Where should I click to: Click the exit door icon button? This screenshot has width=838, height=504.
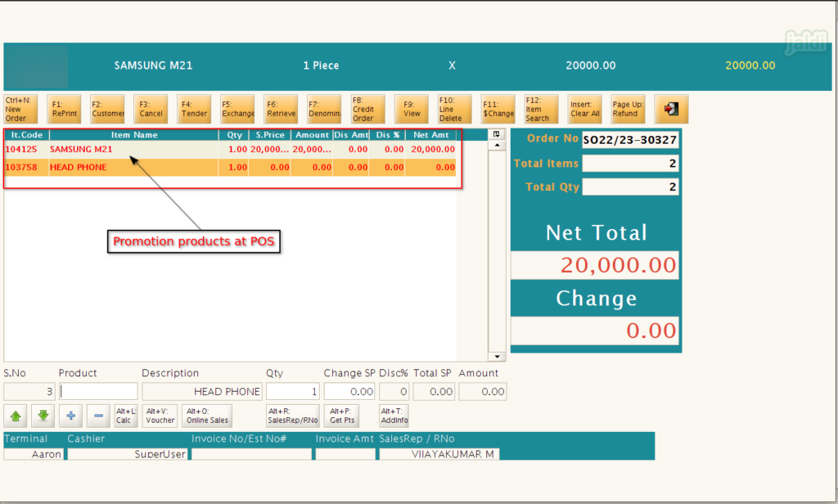point(671,109)
